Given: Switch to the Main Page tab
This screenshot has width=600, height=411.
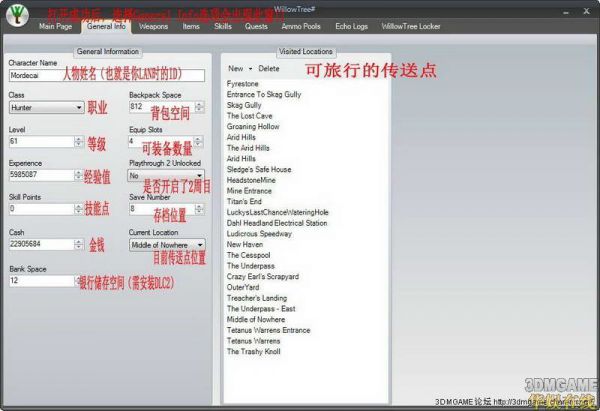Looking at the screenshot, I should pos(56,27).
